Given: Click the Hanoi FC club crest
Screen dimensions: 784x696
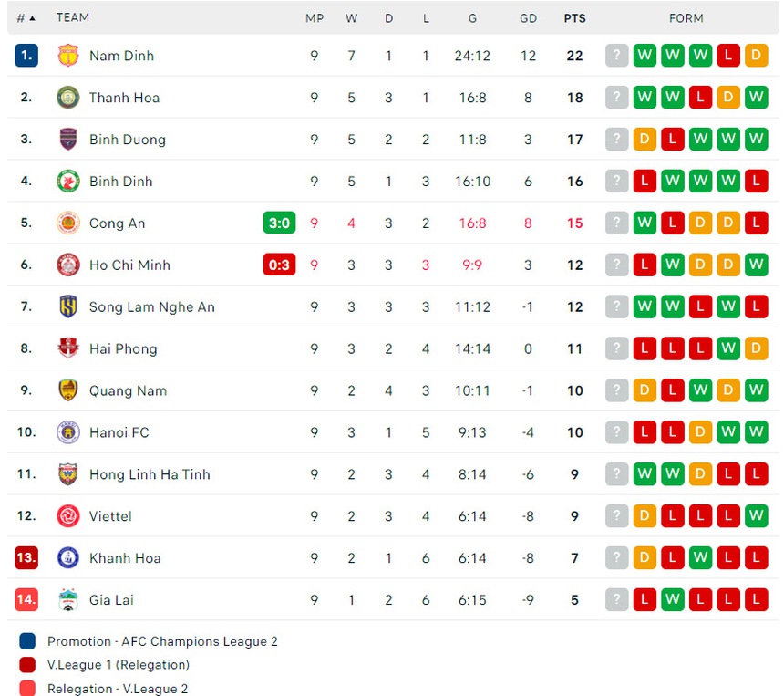Looking at the screenshot, I should coord(67,431).
